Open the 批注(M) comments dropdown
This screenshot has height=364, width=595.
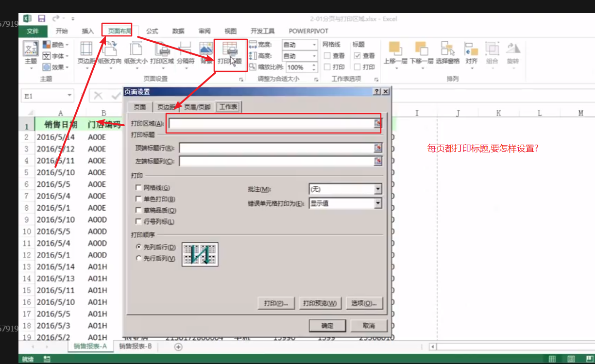point(378,189)
